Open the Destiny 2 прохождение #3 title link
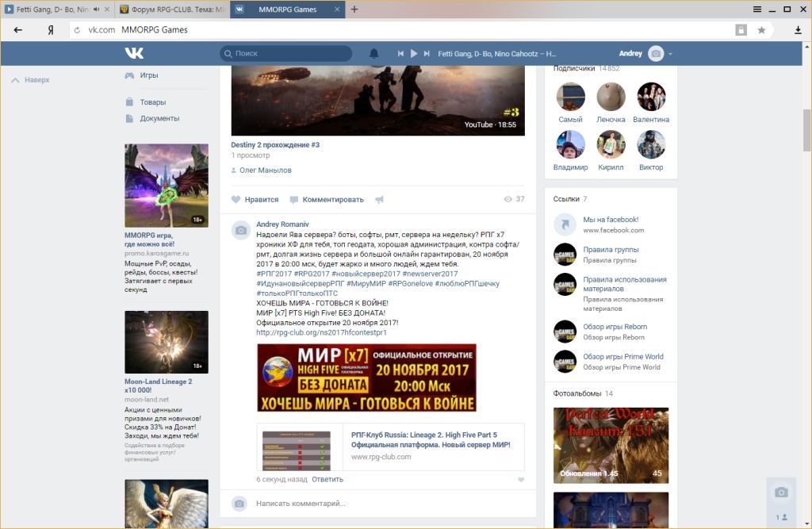Viewport: 812px width, 529px height. pos(275,145)
